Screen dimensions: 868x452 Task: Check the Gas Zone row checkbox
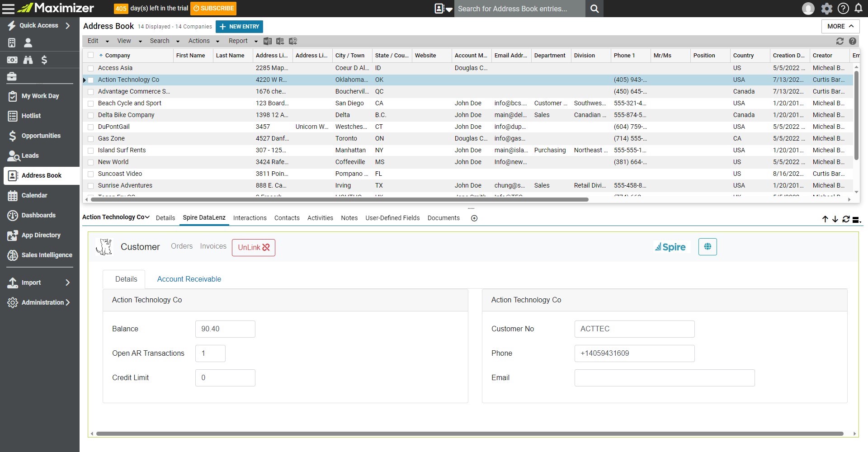pyautogui.click(x=91, y=139)
